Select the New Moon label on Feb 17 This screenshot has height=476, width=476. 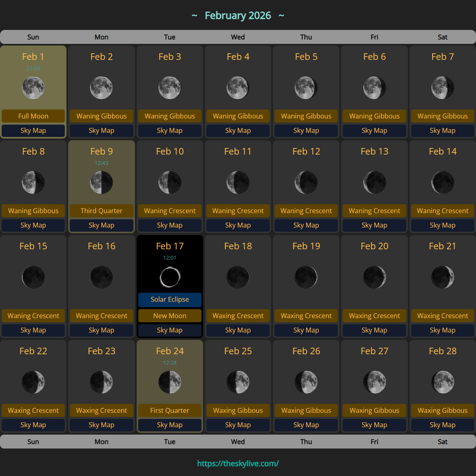pyautogui.click(x=169, y=316)
